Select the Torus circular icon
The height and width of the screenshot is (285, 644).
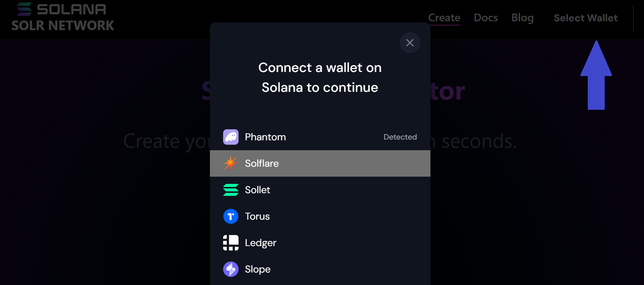pos(230,216)
